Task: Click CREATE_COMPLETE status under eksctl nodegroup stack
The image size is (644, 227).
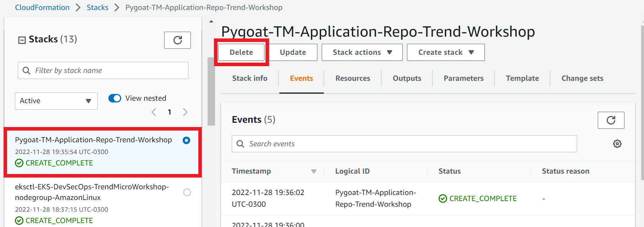Action: pos(54,221)
